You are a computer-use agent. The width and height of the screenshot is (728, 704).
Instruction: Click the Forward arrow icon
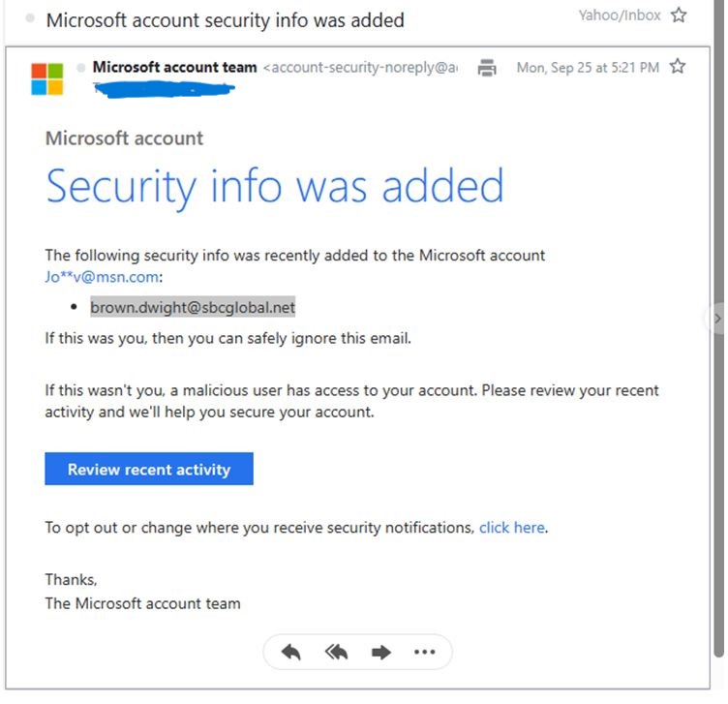(x=381, y=653)
